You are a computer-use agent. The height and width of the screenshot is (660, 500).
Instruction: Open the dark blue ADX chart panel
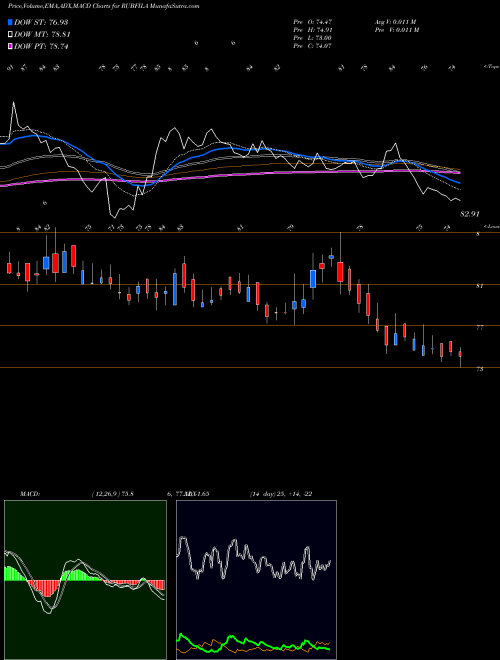pos(256,580)
